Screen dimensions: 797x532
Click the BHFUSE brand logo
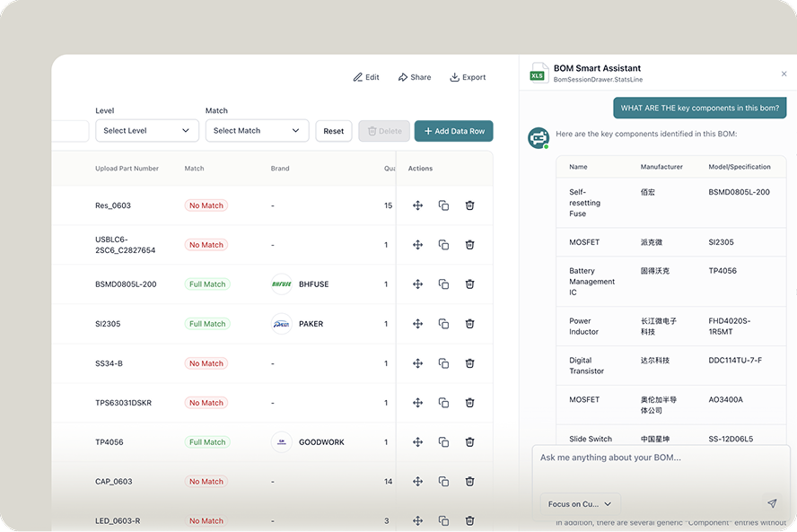[282, 284]
